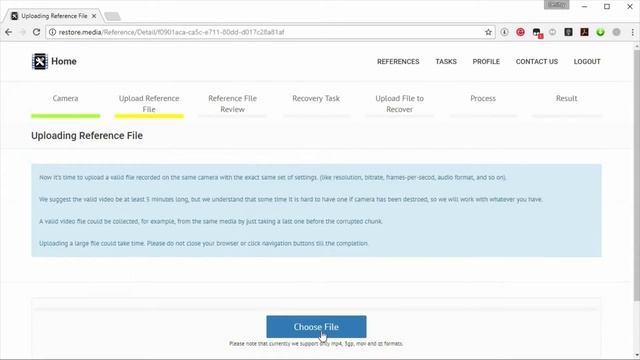Viewport: 640px width, 360px height.
Task: Select the Uploading Reference File browser tab
Action: point(54,16)
